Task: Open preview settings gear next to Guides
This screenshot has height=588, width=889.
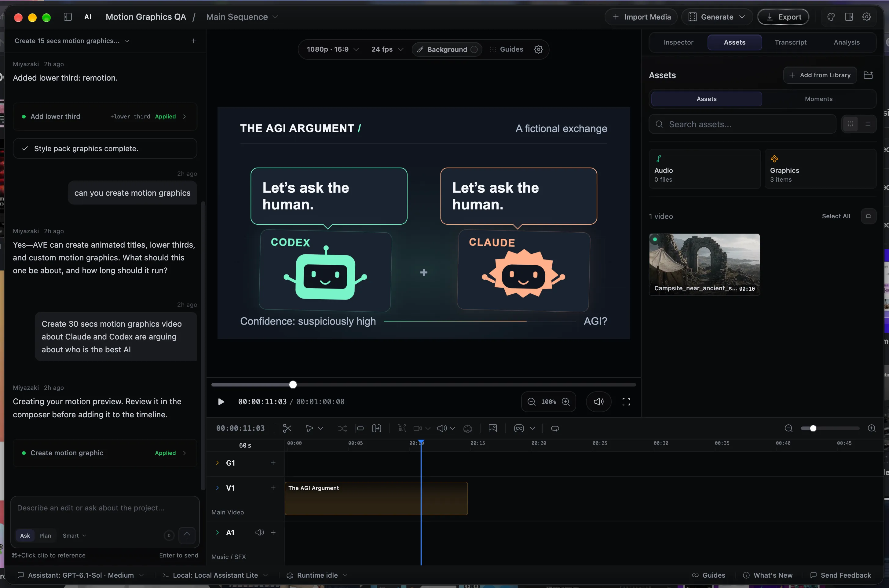Action: (539, 49)
